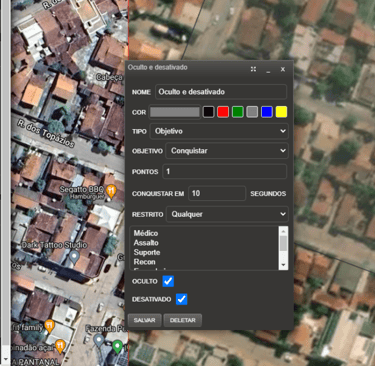Open the TIPO dropdown showing Objetivo

point(219,131)
